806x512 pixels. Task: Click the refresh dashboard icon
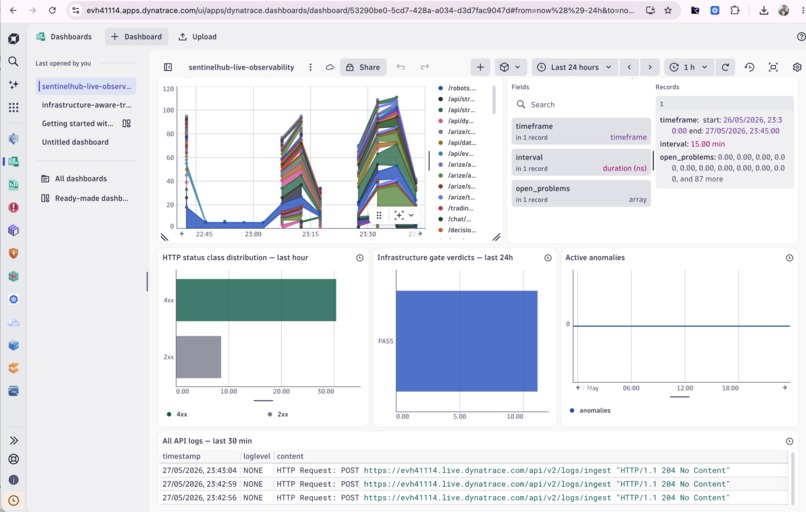coord(725,67)
